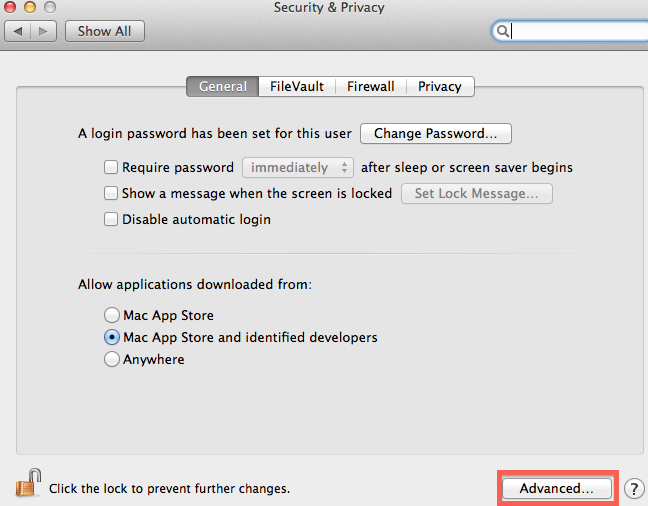Enable the Require password checkbox
Viewport: 648px width, 506px height.
pos(111,167)
